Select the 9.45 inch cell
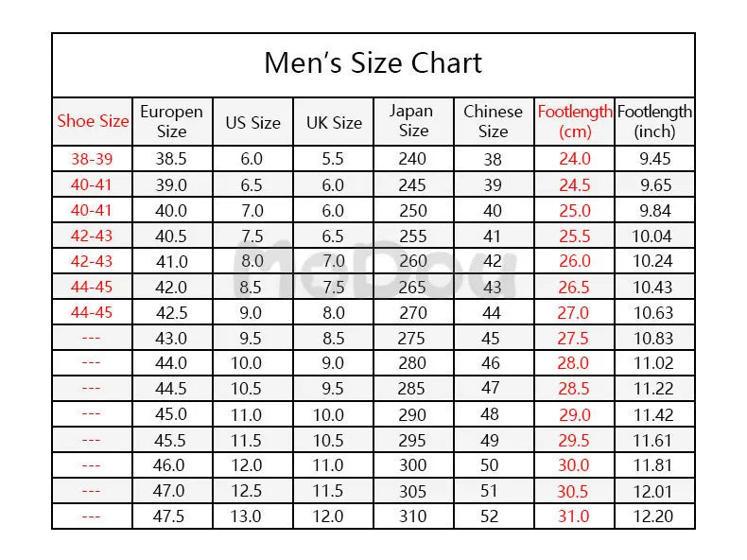 coord(654,159)
